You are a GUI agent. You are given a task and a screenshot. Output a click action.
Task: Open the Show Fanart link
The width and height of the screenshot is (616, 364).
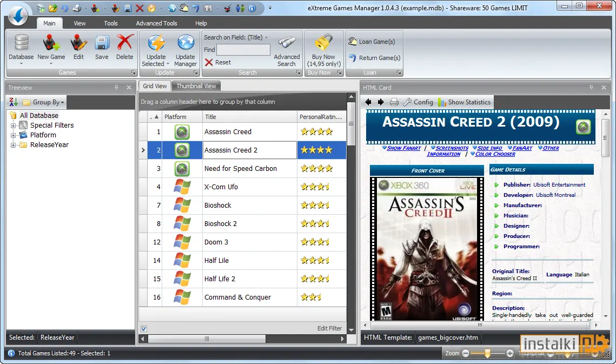(x=403, y=148)
